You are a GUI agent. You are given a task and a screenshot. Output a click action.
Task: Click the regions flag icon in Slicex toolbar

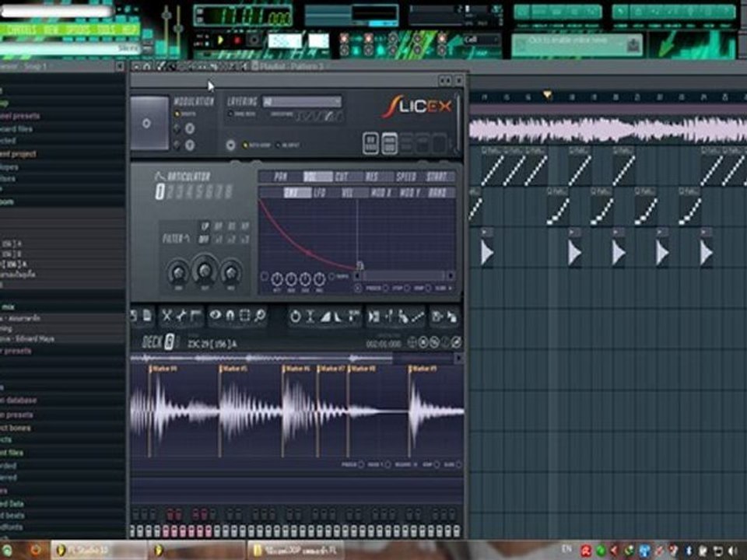(x=196, y=316)
